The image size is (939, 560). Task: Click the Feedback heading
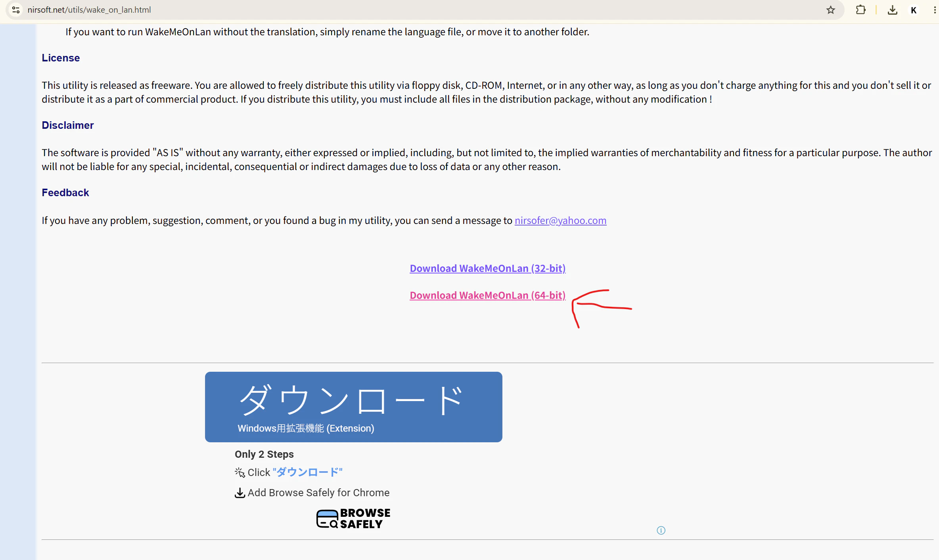65,193
